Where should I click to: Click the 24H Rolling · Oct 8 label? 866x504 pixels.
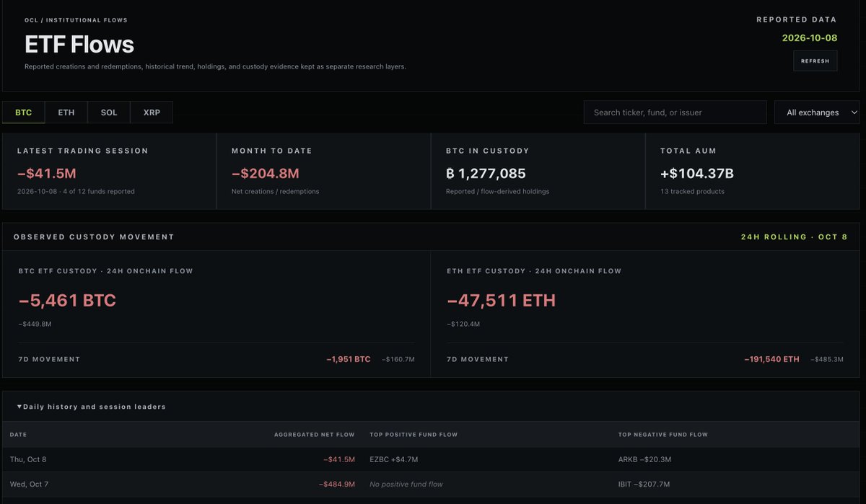click(x=794, y=236)
